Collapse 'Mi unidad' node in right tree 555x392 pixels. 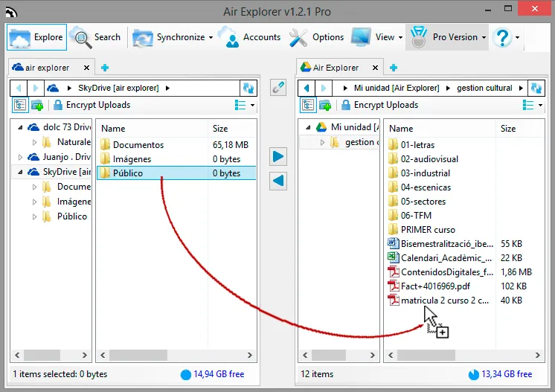pos(308,127)
